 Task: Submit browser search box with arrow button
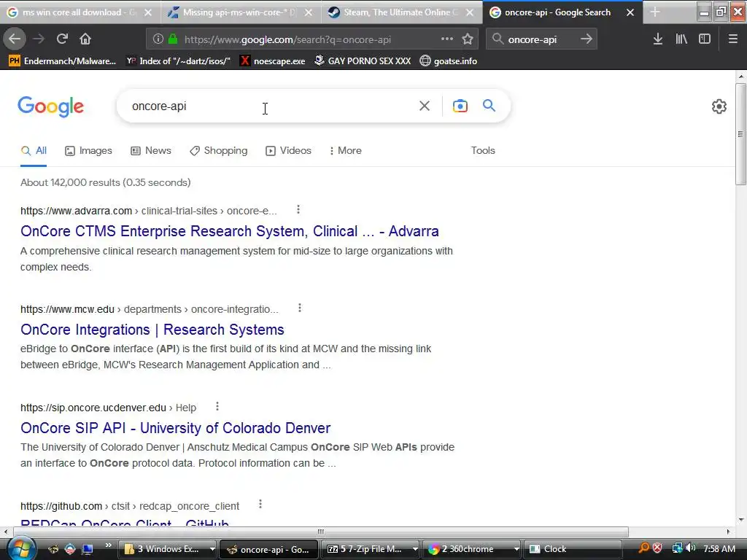click(x=587, y=39)
